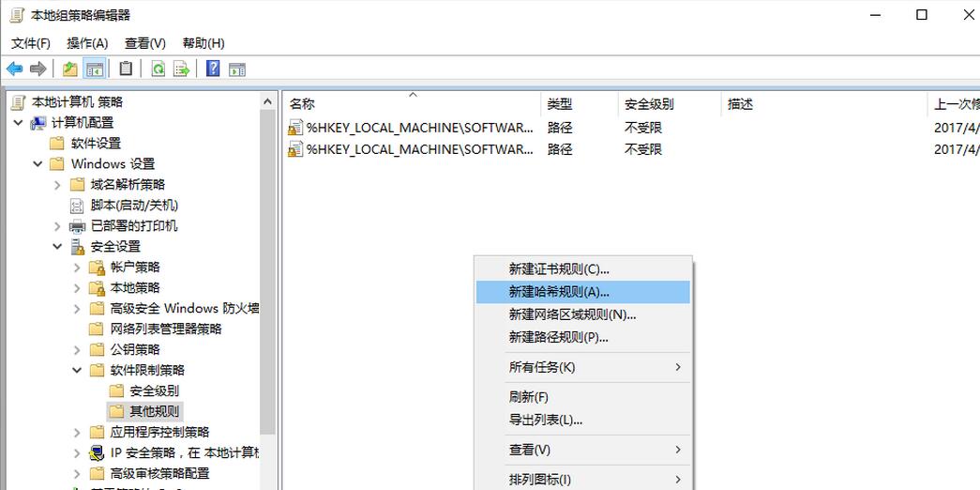This screenshot has height=490, width=980.
Task: Select the 高级审核策略配置 label in tree
Action: (x=160, y=474)
